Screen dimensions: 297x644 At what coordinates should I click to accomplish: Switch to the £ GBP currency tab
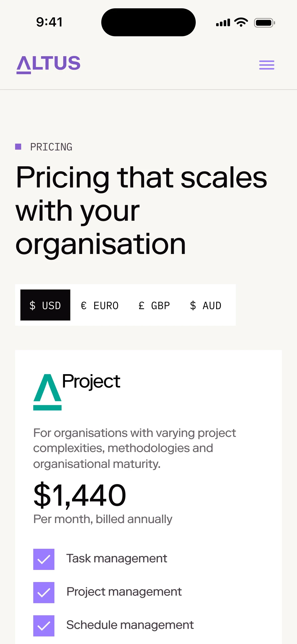tap(154, 306)
